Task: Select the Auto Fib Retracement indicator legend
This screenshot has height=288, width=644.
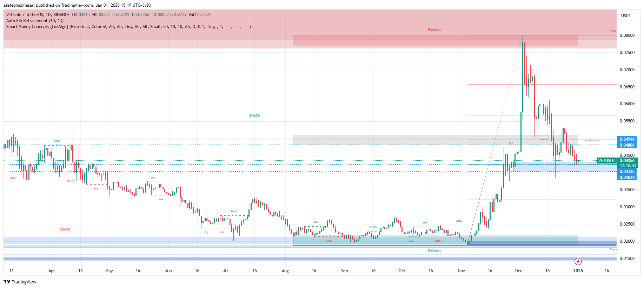Action: 35,21
